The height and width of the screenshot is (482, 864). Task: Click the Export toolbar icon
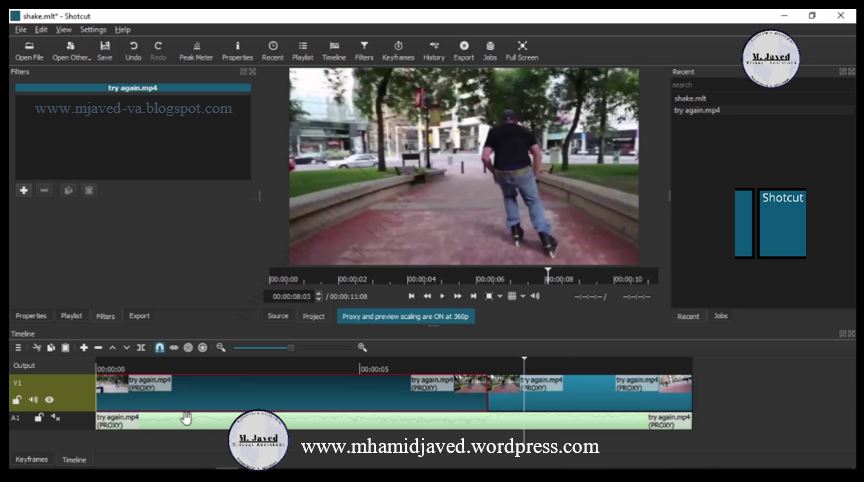[464, 51]
